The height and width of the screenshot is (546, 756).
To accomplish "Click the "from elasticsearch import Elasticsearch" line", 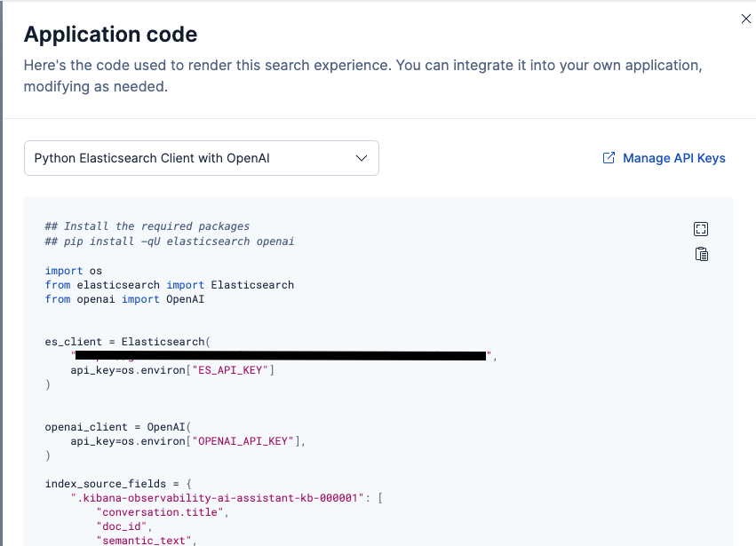I will tap(170, 285).
